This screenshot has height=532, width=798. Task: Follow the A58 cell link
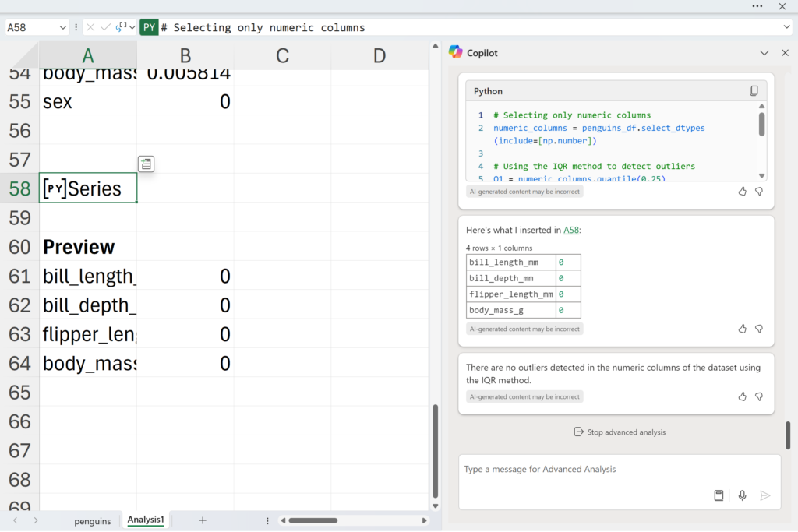pyautogui.click(x=571, y=230)
